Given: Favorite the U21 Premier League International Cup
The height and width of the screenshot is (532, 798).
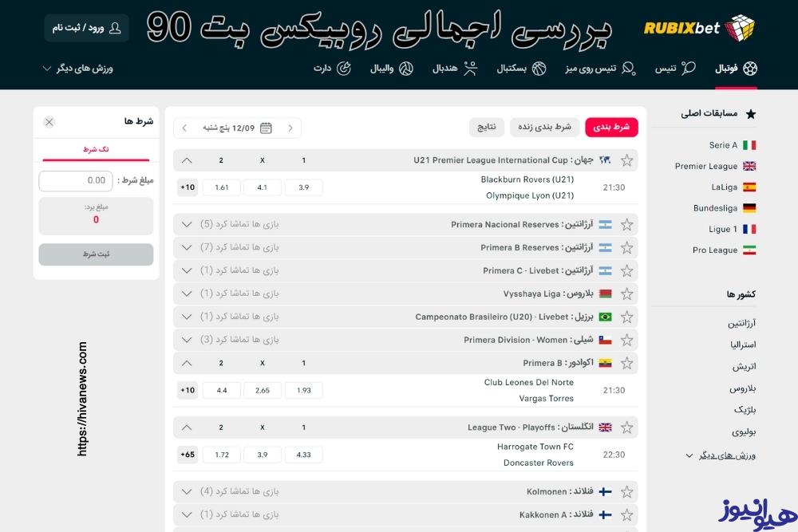Looking at the screenshot, I should pyautogui.click(x=627, y=160).
